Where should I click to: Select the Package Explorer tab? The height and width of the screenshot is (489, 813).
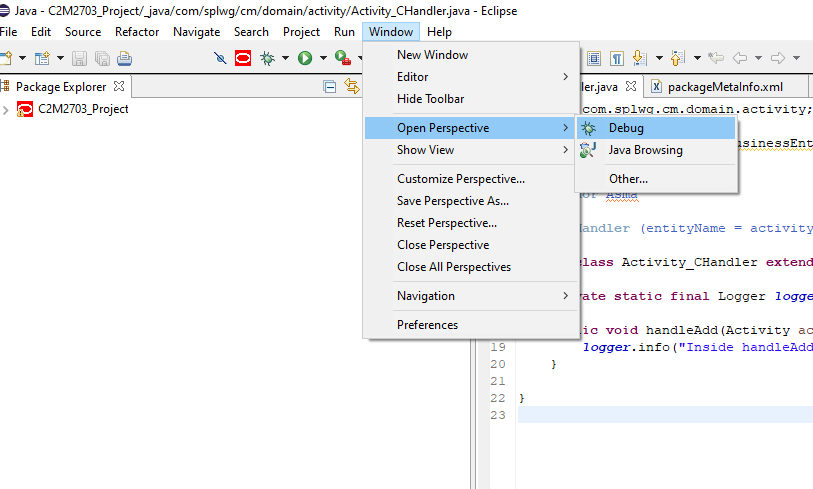[61, 87]
